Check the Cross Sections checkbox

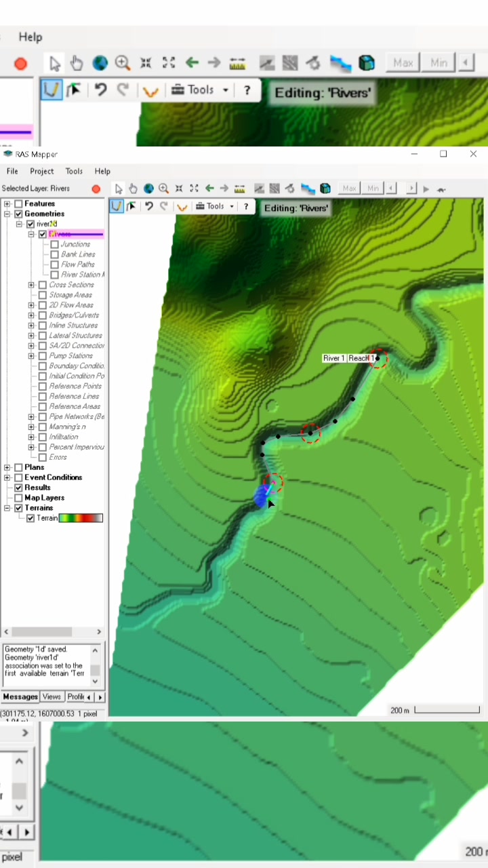[43, 285]
